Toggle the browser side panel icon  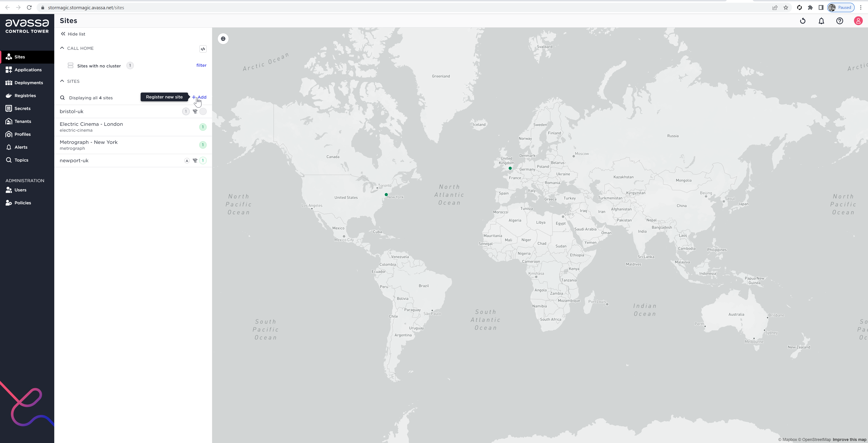click(x=821, y=7)
